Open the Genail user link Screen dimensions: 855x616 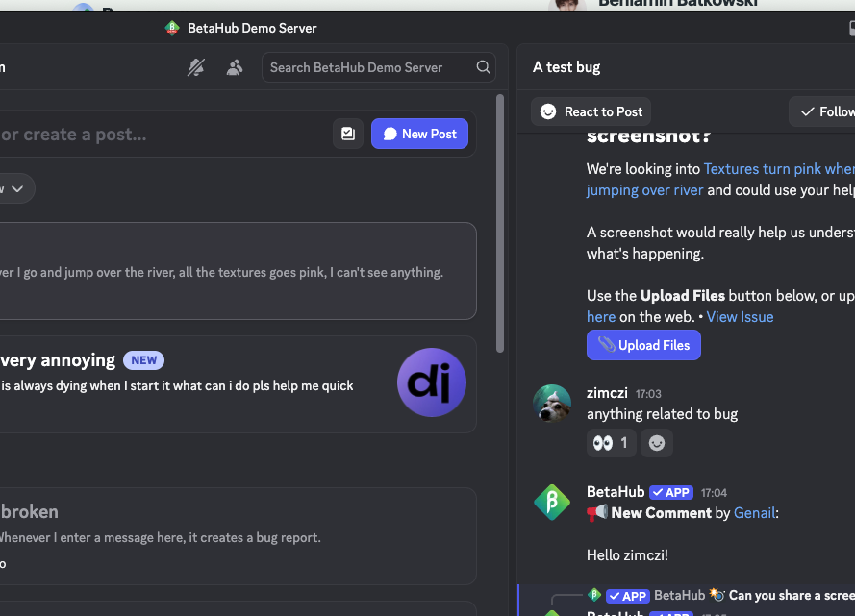(x=754, y=513)
